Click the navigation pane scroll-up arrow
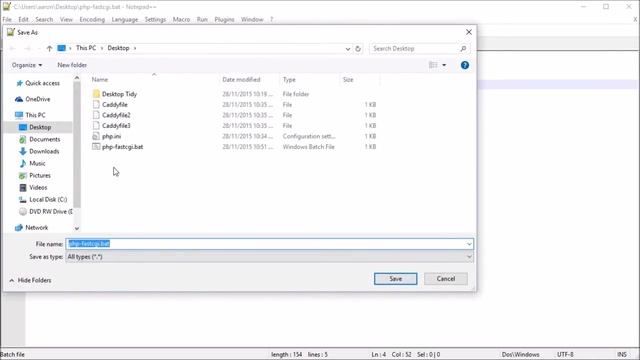This screenshot has height=360, width=640. click(77, 78)
